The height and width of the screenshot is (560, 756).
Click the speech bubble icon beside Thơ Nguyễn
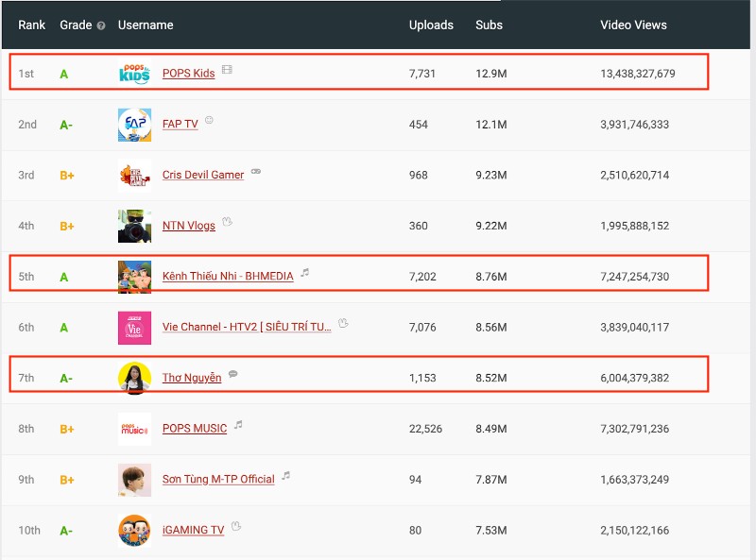click(x=232, y=374)
